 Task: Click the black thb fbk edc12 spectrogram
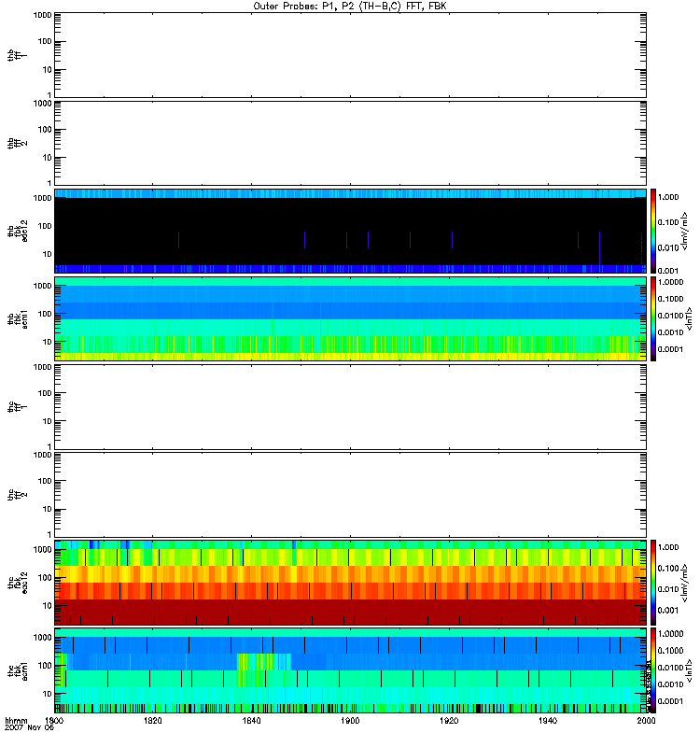coord(351,231)
